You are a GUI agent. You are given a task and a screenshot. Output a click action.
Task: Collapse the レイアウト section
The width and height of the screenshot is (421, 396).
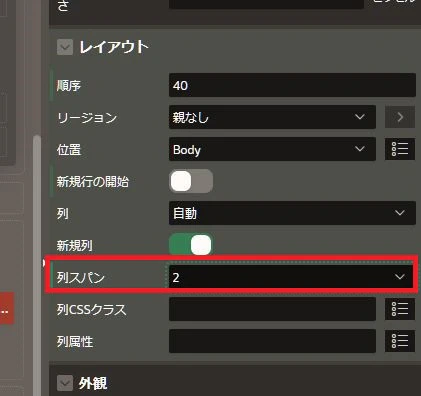click(65, 47)
